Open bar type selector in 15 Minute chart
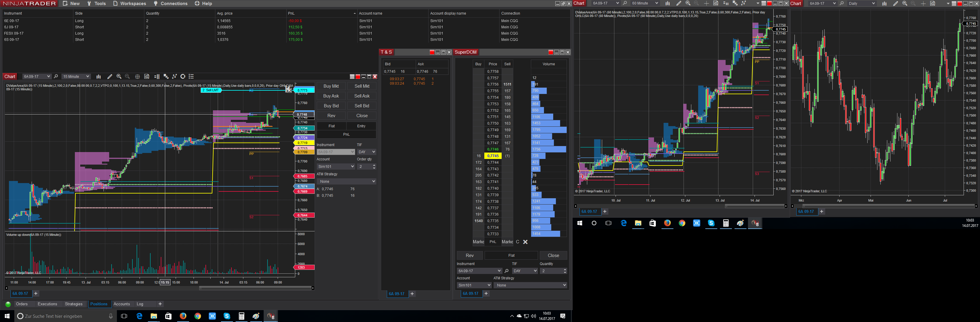 (x=98, y=76)
